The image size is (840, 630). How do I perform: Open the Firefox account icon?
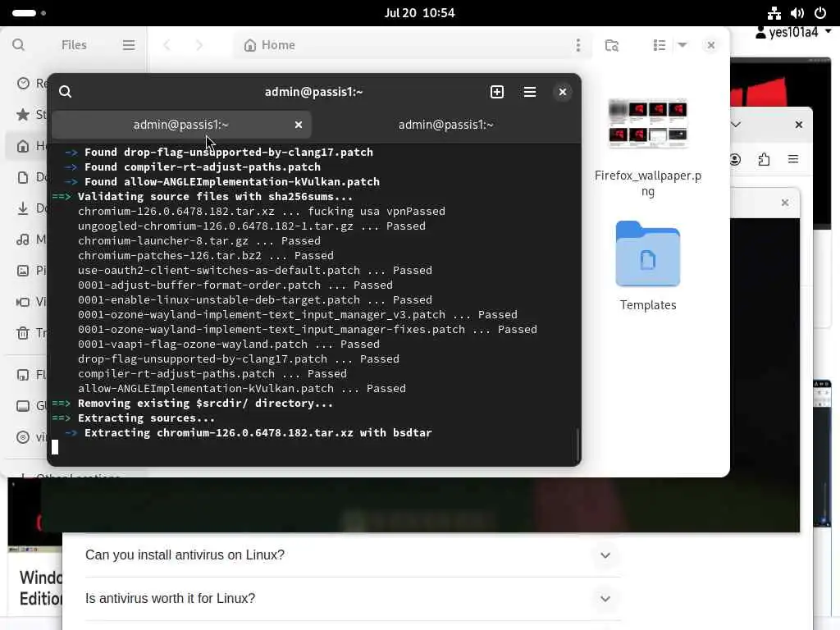click(735, 159)
